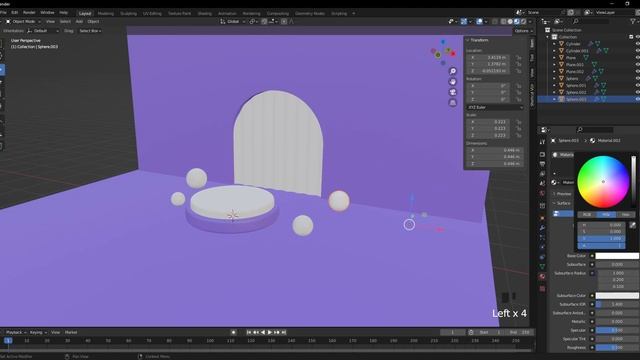Click the Base Color white swatch
This screenshot has height=360, width=640.
(617, 256)
